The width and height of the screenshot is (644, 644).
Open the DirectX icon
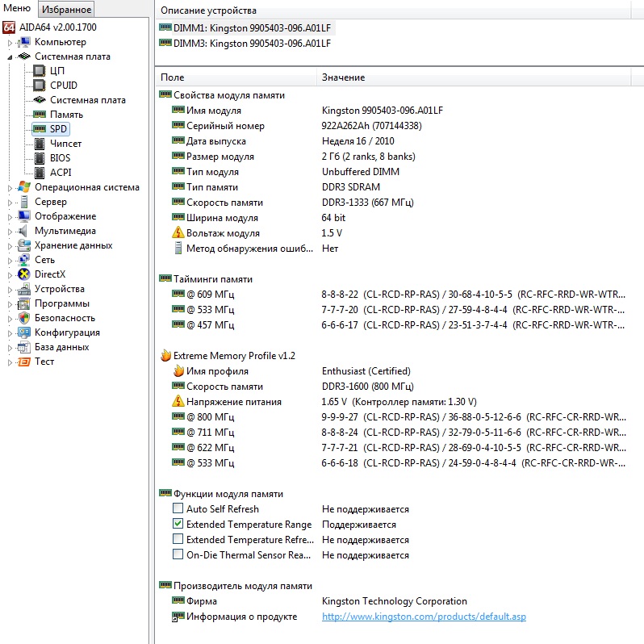point(24,274)
